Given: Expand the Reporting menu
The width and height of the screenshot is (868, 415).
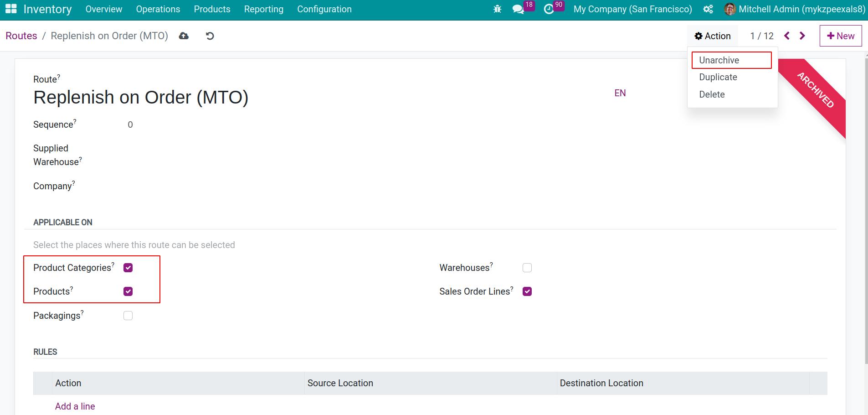Looking at the screenshot, I should (x=264, y=9).
